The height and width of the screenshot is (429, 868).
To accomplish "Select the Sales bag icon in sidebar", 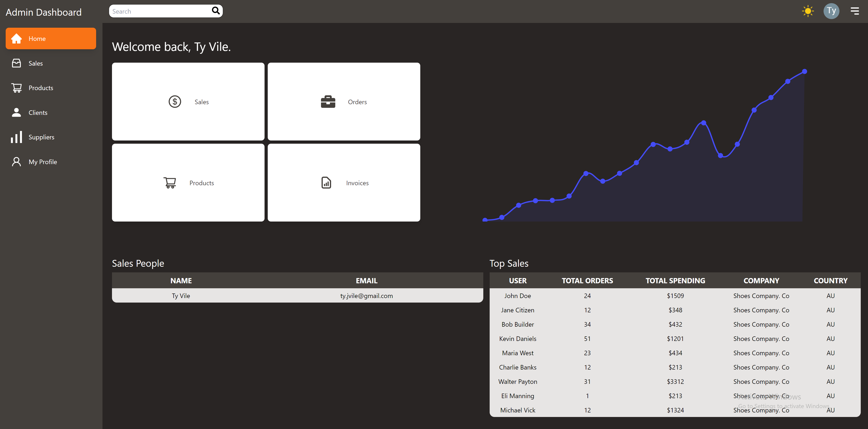I will tap(16, 63).
